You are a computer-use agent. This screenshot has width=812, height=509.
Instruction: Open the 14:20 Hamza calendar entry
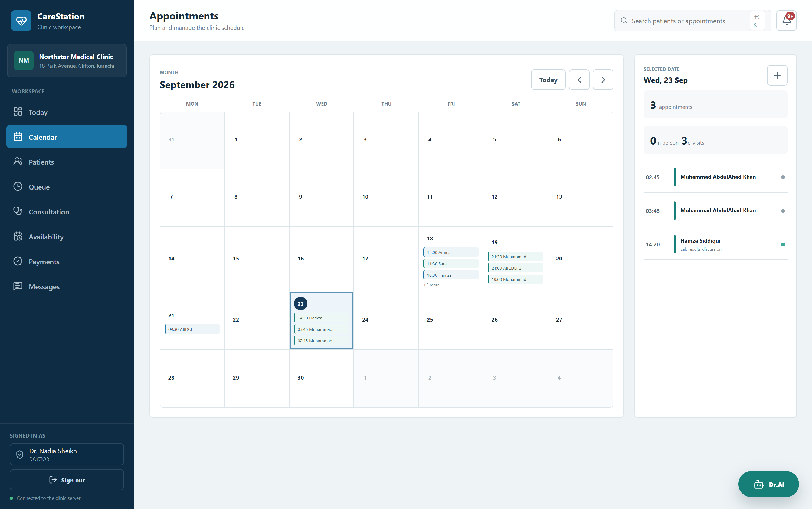pos(321,318)
